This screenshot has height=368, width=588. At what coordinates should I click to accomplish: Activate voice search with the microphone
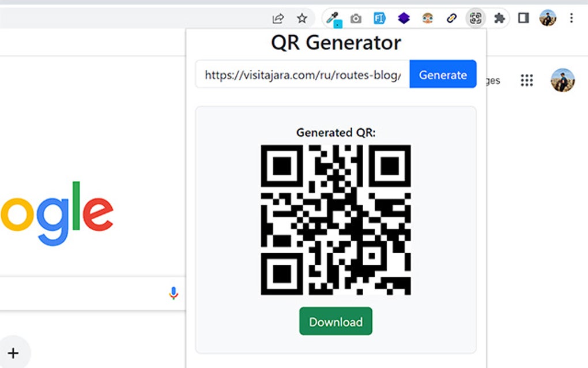[x=172, y=293]
